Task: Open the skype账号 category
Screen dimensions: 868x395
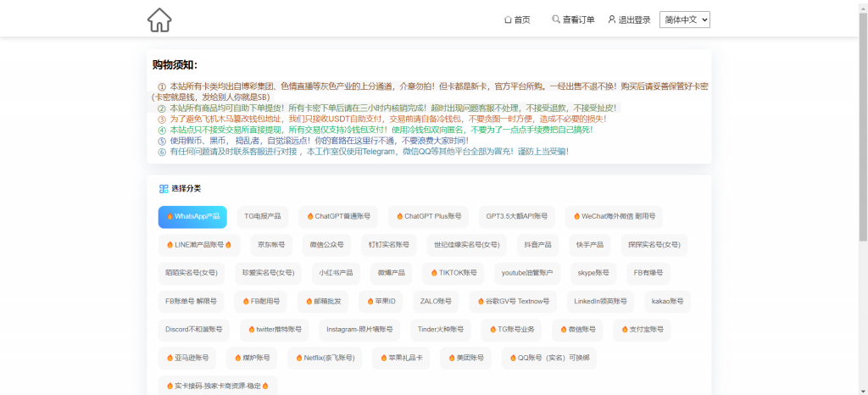Action: (593, 273)
